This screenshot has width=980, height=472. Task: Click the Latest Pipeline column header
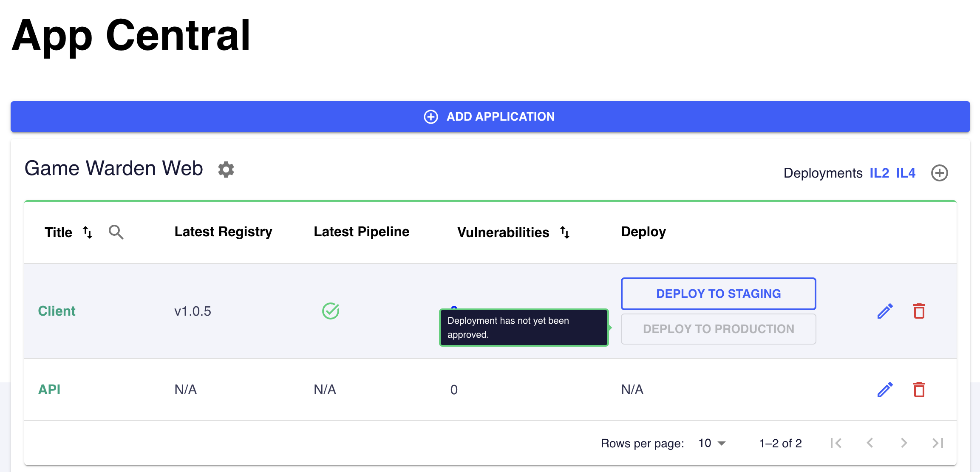[x=362, y=232]
